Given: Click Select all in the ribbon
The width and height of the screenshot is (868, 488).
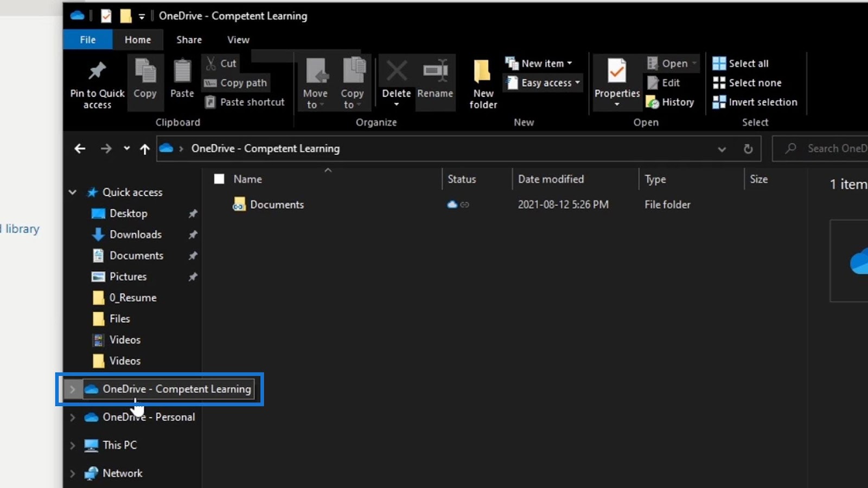Looking at the screenshot, I should coord(741,63).
